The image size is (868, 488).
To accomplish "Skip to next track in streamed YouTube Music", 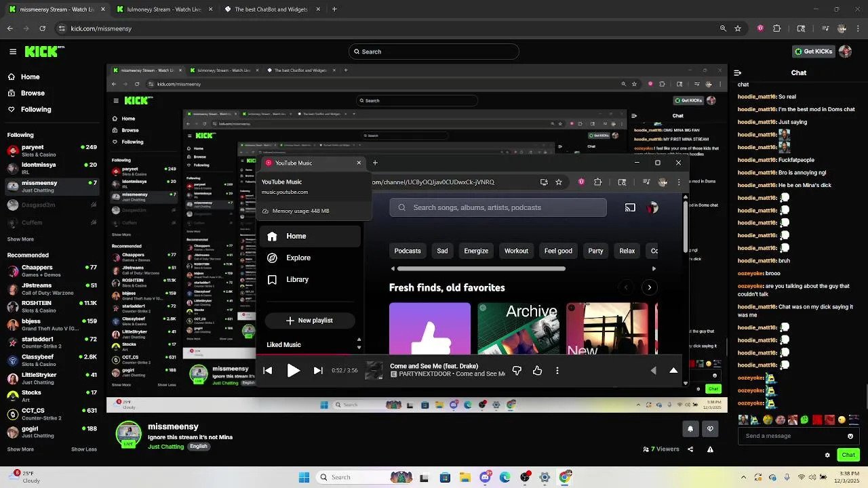I will pos(318,371).
